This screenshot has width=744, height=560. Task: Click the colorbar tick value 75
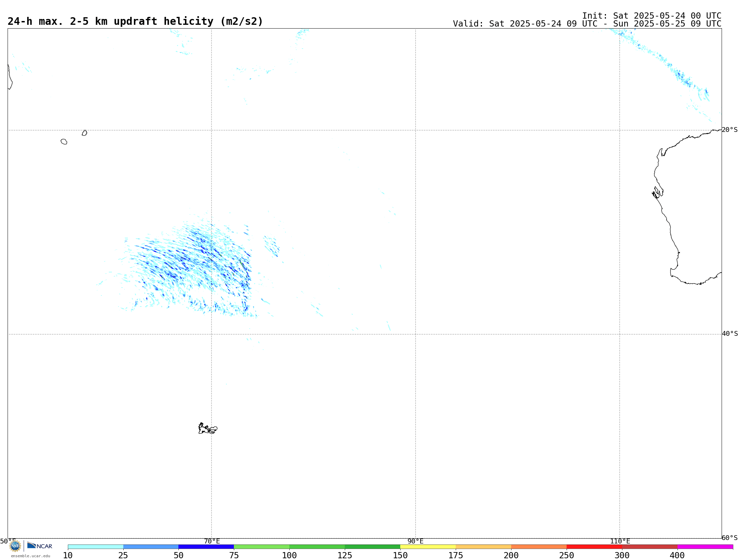234,555
